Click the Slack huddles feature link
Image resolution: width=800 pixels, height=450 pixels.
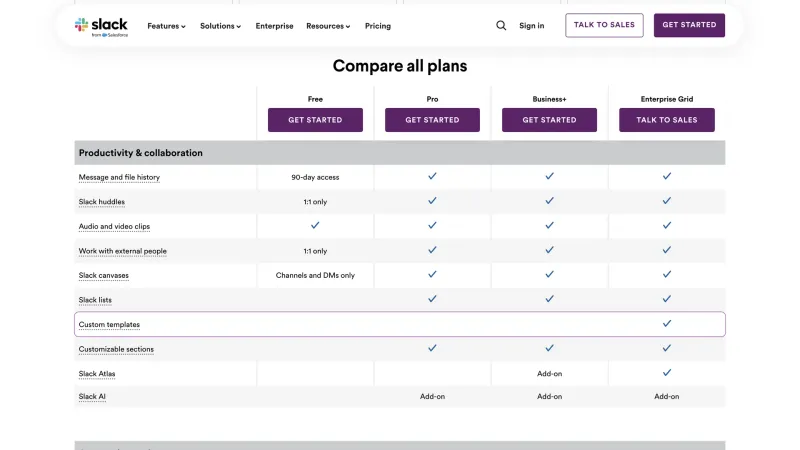click(x=102, y=202)
